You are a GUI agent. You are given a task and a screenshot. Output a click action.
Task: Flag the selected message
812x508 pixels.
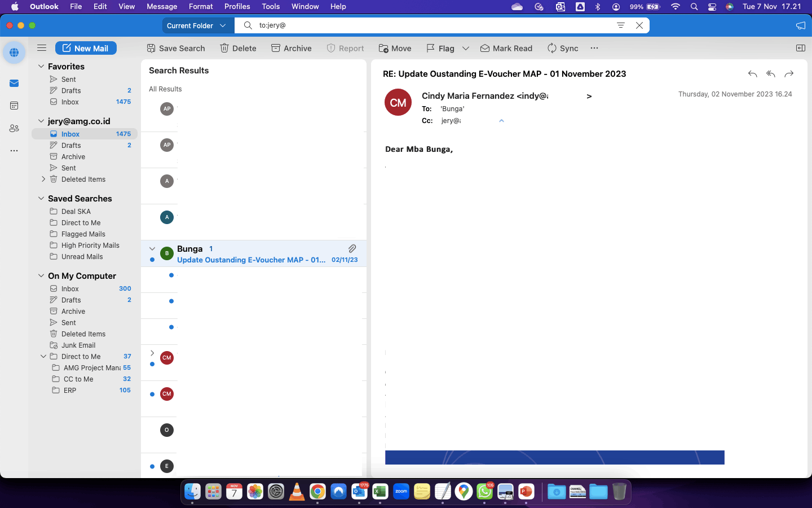click(440, 49)
